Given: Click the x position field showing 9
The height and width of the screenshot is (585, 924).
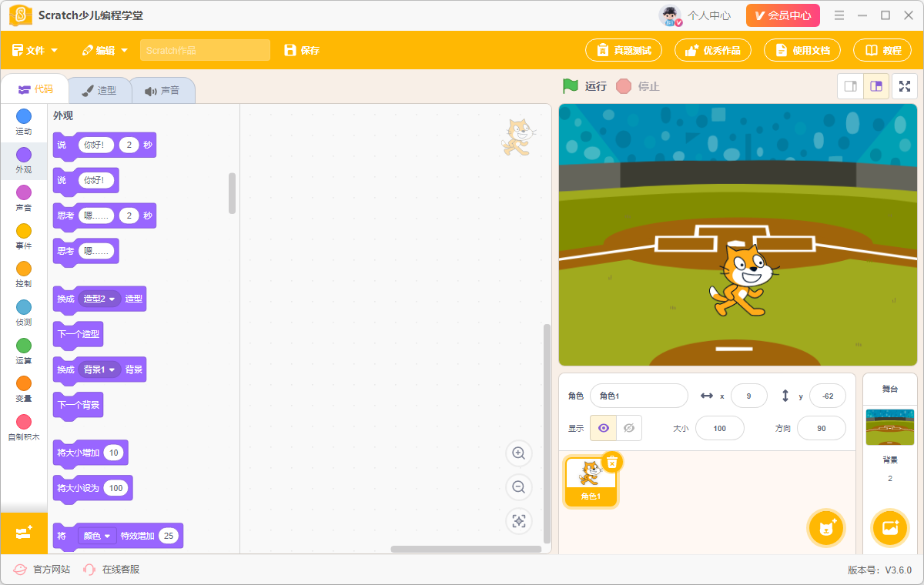Looking at the screenshot, I should [749, 396].
